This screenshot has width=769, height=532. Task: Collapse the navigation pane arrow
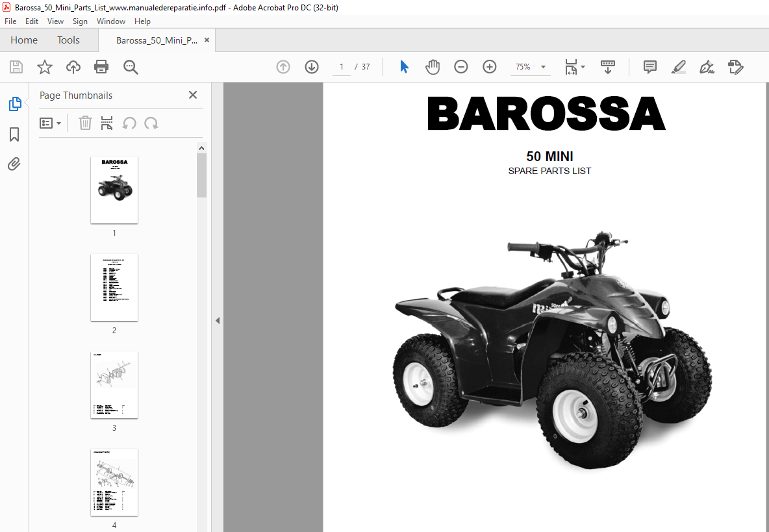click(218, 321)
